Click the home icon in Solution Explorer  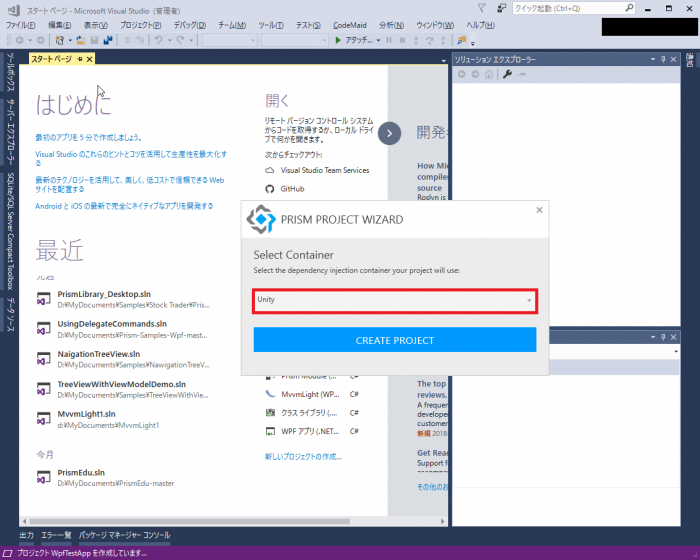point(488,74)
